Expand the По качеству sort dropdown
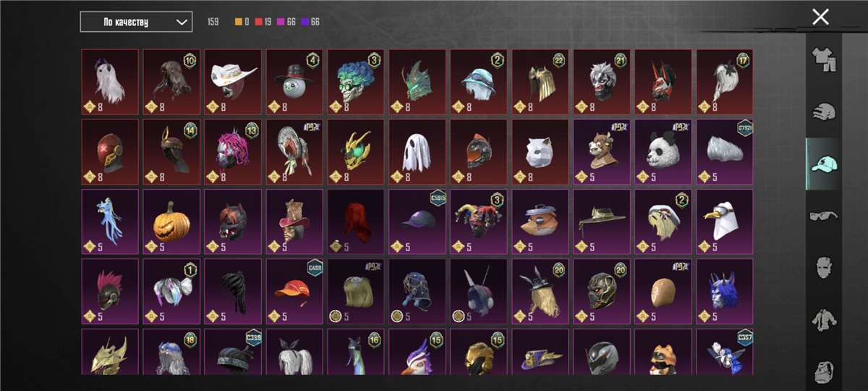The height and width of the screenshot is (391, 868). click(x=136, y=22)
